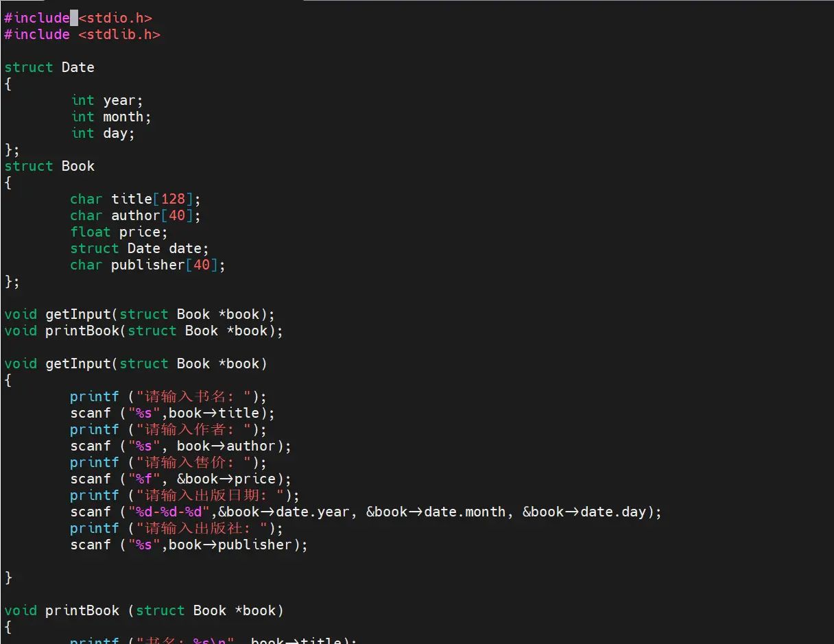Click the '&book->date.month' argument
The height and width of the screenshot is (644, 834).
point(436,512)
